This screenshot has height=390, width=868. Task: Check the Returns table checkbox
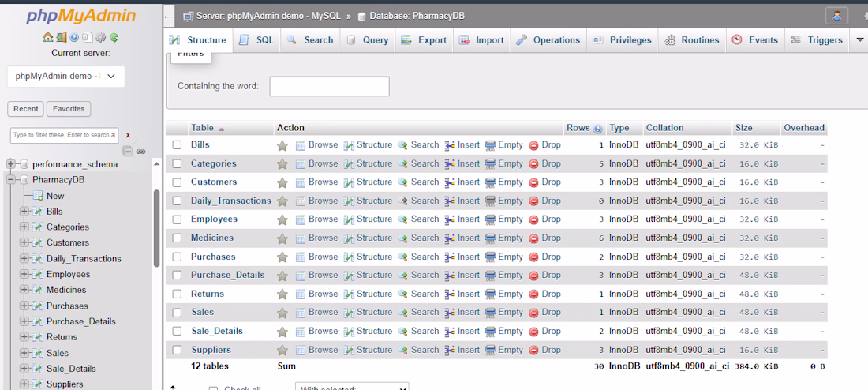[x=177, y=294]
